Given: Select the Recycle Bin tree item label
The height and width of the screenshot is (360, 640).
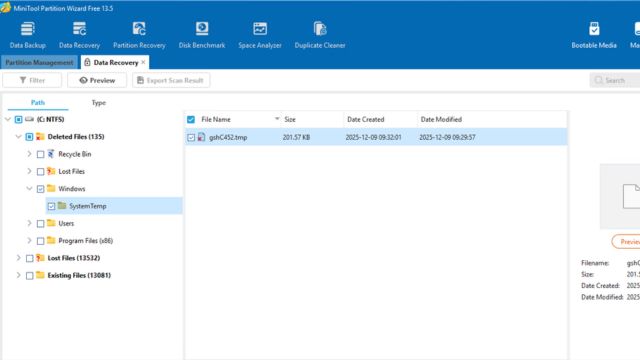Looking at the screenshot, I should 75,154.
